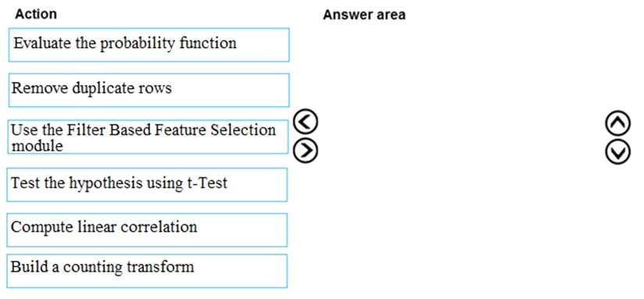The width and height of the screenshot is (644, 299).
Task: Click blank space inside 'Remove duplicate rows' box
Action: point(230,91)
